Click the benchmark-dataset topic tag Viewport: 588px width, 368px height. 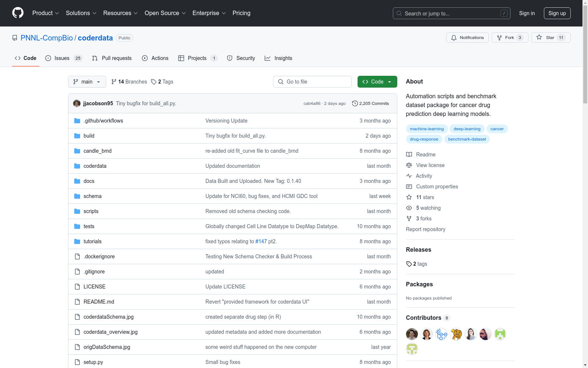tap(467, 139)
